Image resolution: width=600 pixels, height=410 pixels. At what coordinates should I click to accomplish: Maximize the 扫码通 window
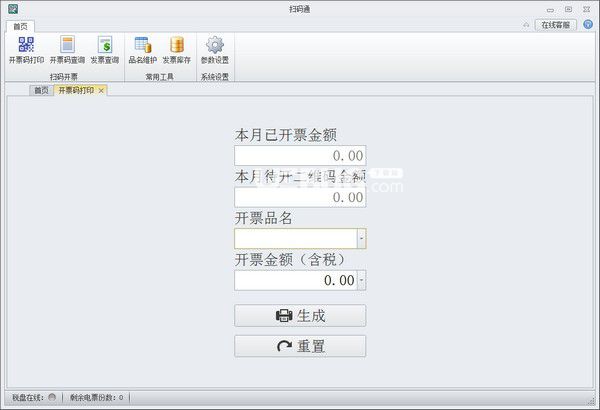569,9
